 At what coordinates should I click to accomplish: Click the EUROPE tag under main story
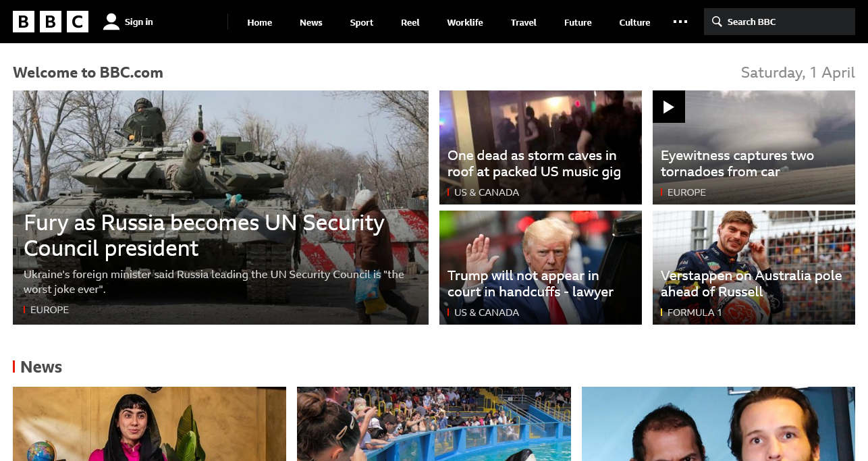[x=49, y=310]
